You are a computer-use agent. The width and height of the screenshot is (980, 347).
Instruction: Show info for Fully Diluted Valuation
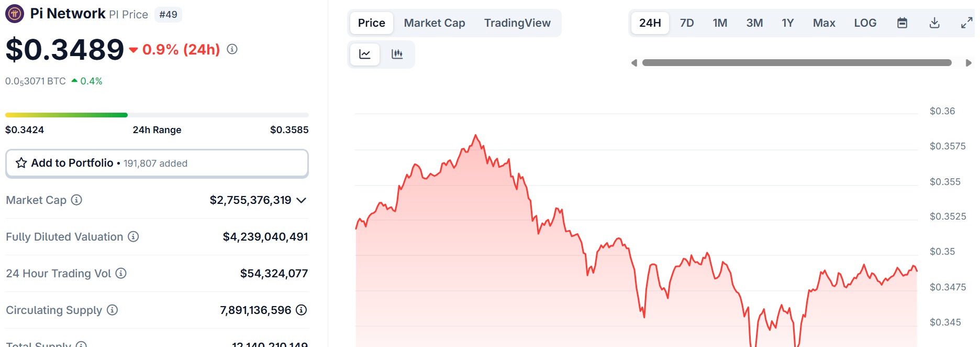point(133,236)
